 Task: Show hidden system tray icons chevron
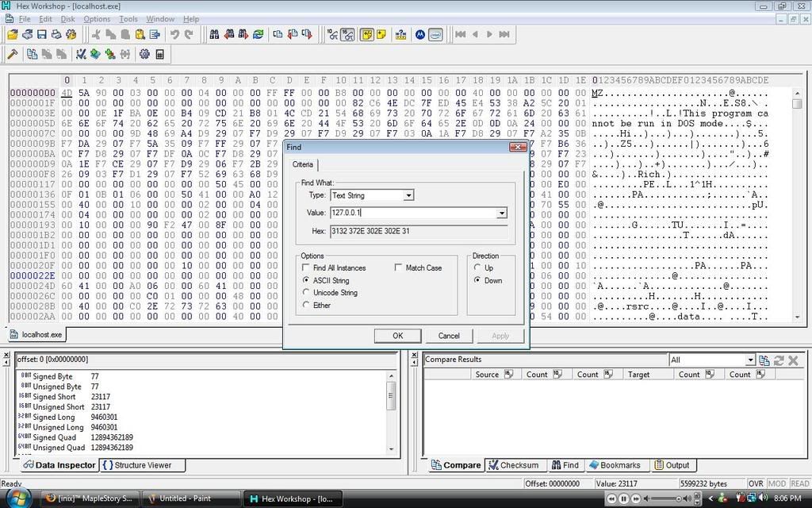click(710, 498)
